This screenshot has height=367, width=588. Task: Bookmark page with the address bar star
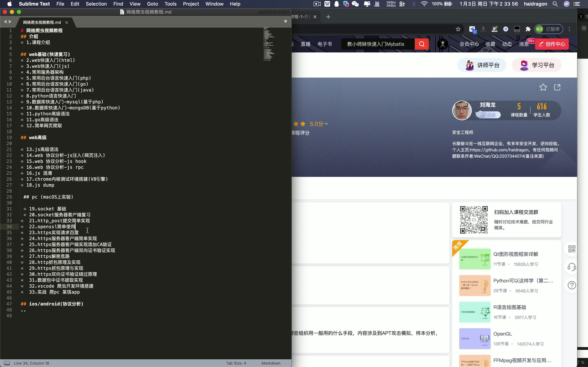click(458, 29)
